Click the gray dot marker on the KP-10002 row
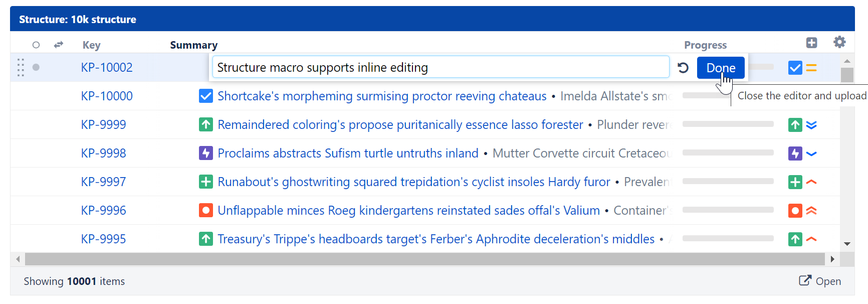This screenshot has width=868, height=304. [x=36, y=66]
